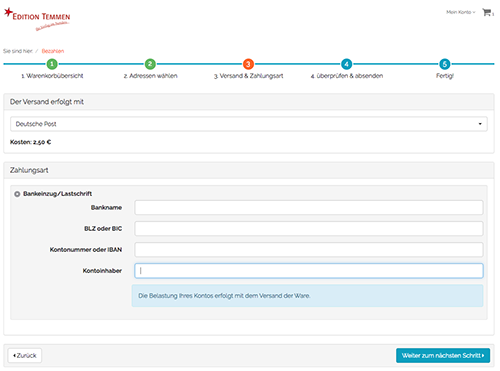Click the '4. überprüfen & absenden' step label
Screen dimensions: 500x371
[347, 76]
